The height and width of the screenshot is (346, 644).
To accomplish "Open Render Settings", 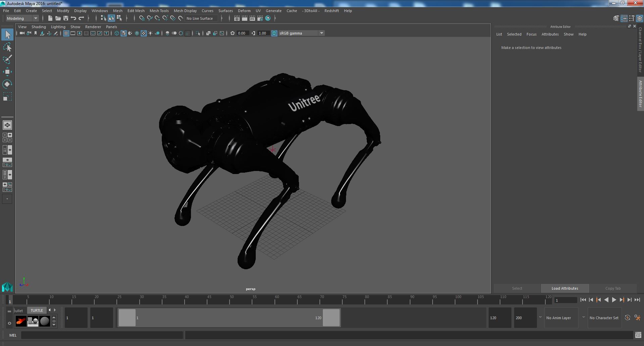I will pos(260,18).
